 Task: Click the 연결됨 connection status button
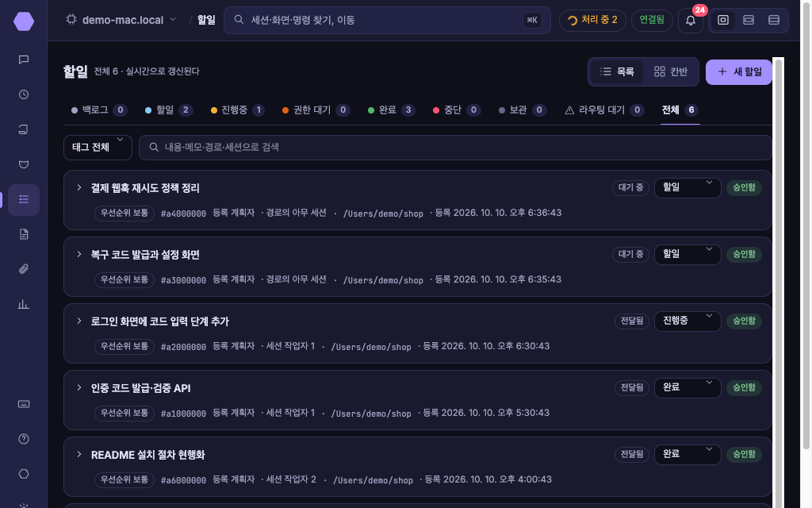click(x=652, y=20)
